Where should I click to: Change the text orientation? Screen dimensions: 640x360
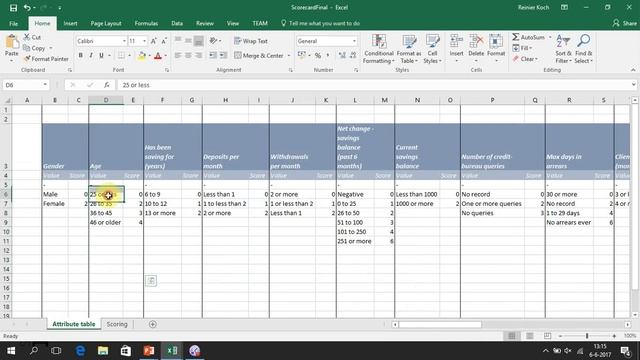click(x=214, y=41)
